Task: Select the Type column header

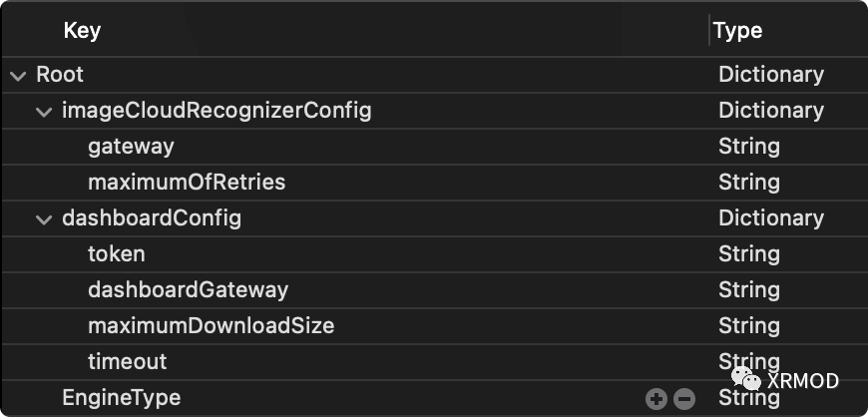Action: (x=737, y=31)
